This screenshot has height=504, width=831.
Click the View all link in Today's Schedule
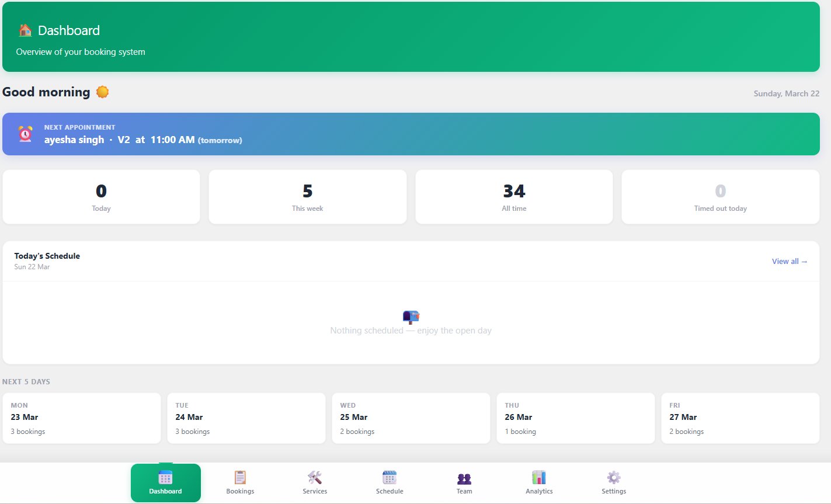[790, 261]
